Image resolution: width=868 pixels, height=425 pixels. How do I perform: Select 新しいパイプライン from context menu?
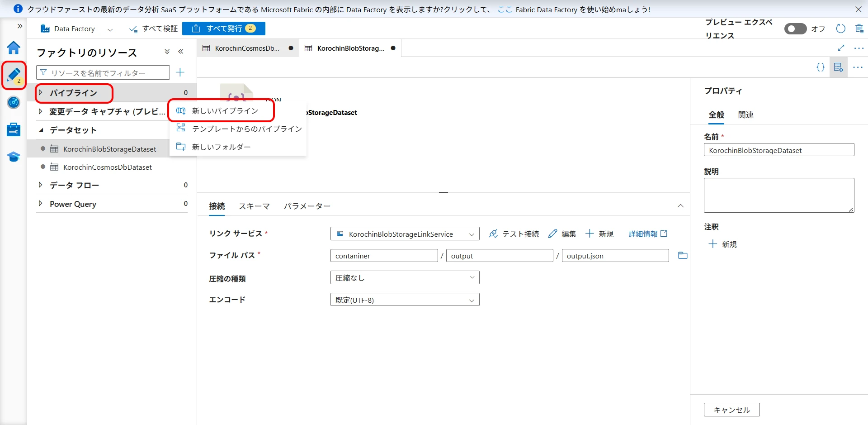(225, 111)
